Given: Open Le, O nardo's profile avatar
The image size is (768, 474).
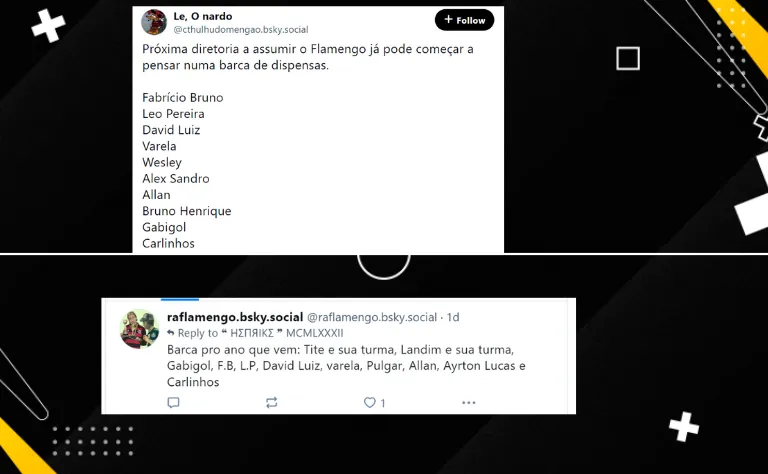Looking at the screenshot, I should click(155, 22).
